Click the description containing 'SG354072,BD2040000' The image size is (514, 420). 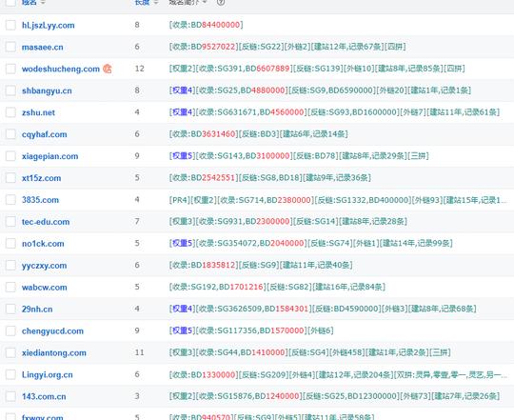pos(311,243)
